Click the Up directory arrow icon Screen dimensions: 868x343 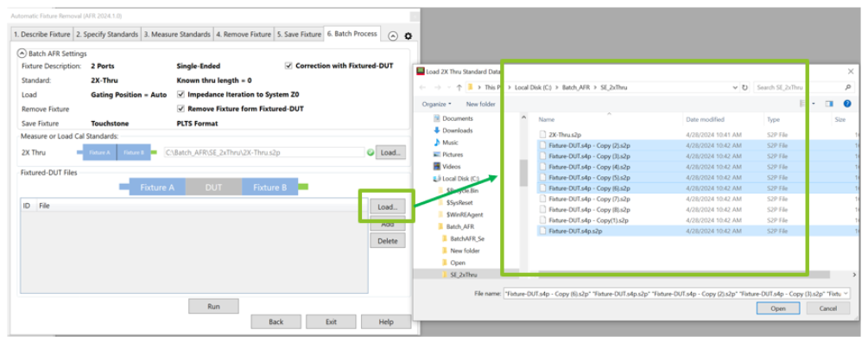459,87
